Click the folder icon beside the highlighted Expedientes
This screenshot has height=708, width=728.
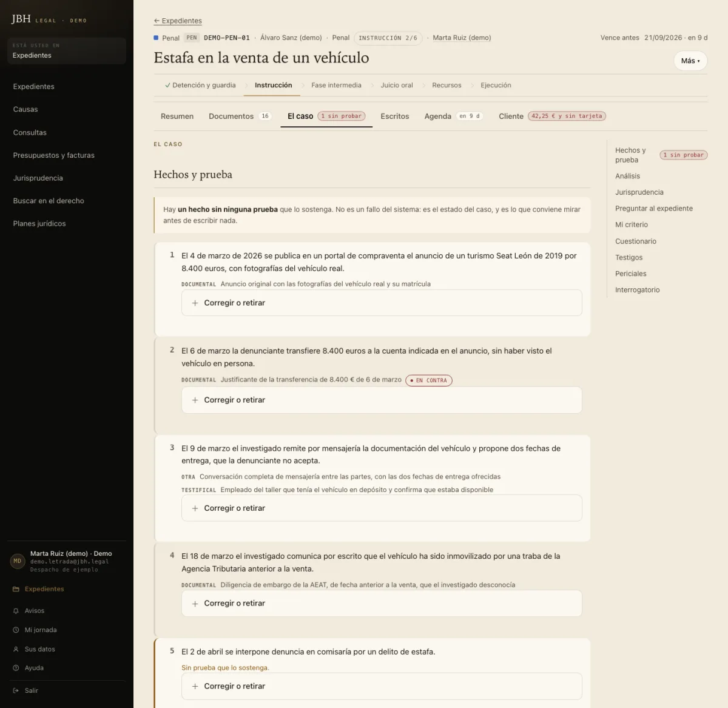point(16,589)
